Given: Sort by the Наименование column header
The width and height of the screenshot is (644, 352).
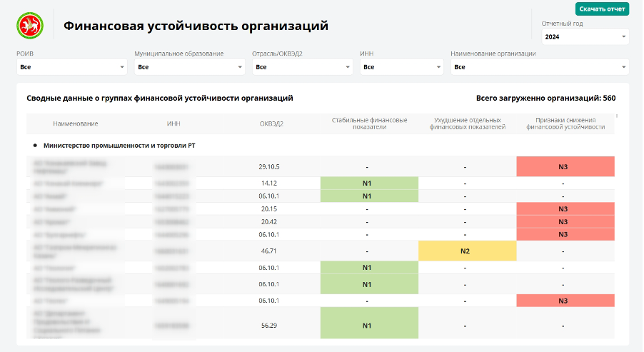Looking at the screenshot, I should coord(76,124).
